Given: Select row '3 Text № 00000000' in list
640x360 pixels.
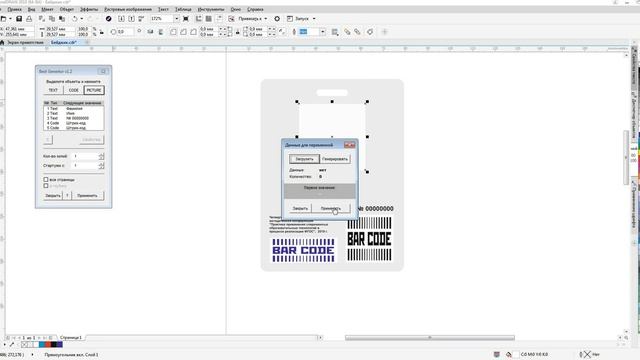Looking at the screenshot, I should [x=73, y=118].
